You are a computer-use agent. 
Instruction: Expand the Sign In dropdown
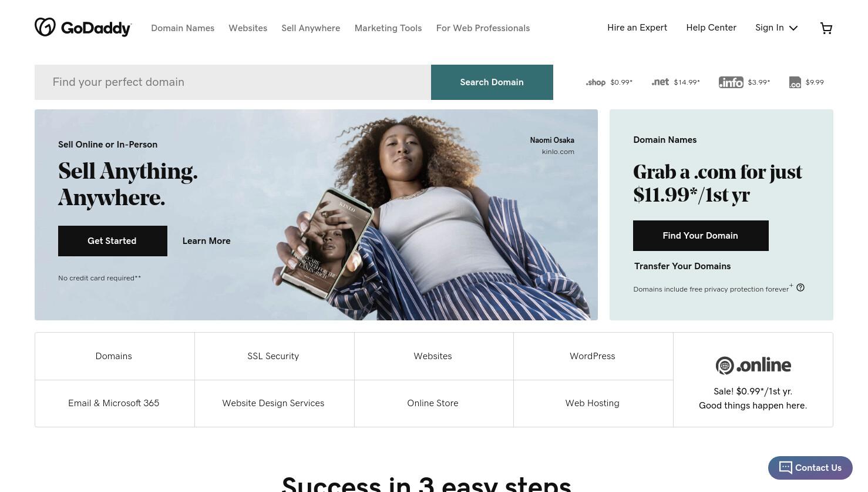776,28
